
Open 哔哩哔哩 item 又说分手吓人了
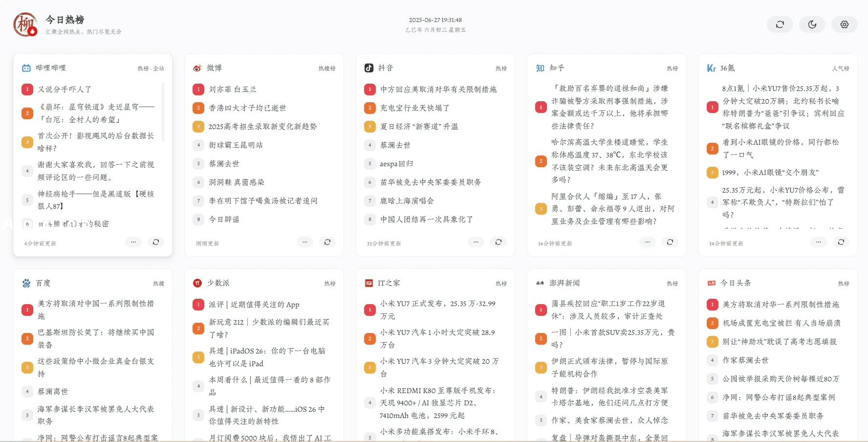(x=65, y=89)
